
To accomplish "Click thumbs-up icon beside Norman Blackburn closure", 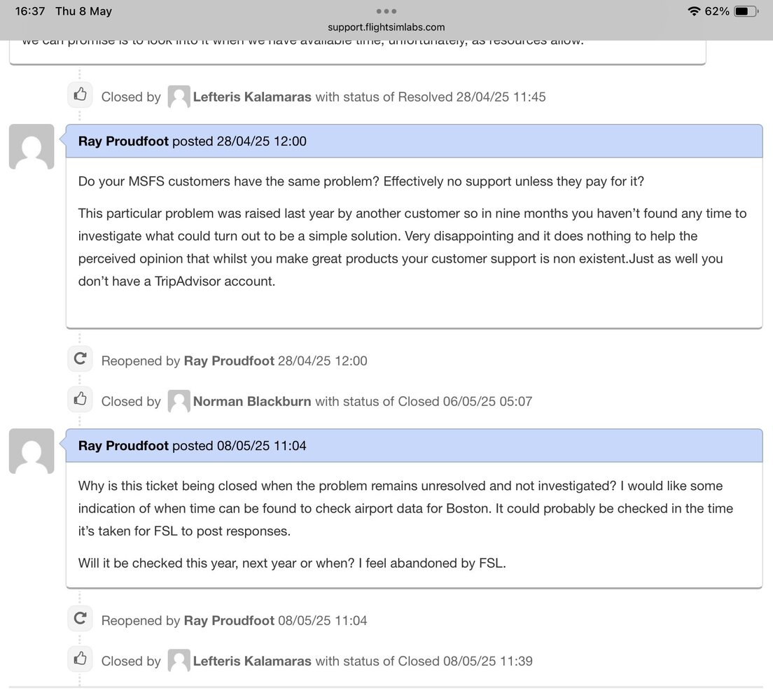I will coord(81,399).
